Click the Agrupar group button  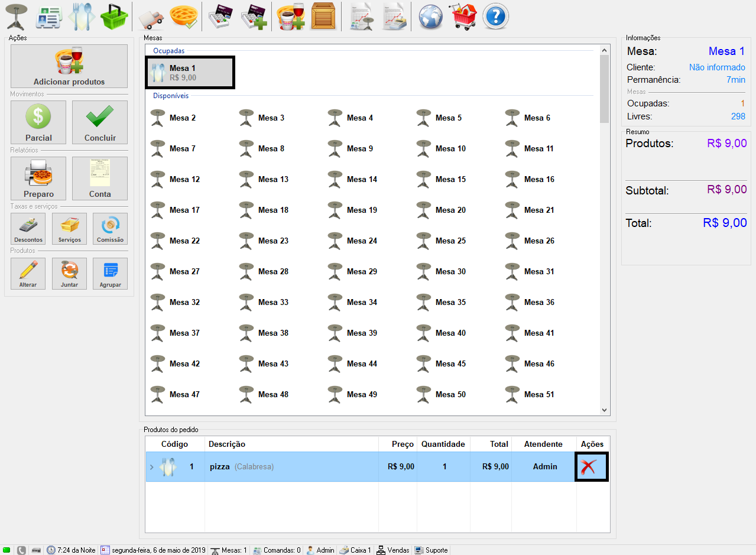point(110,274)
